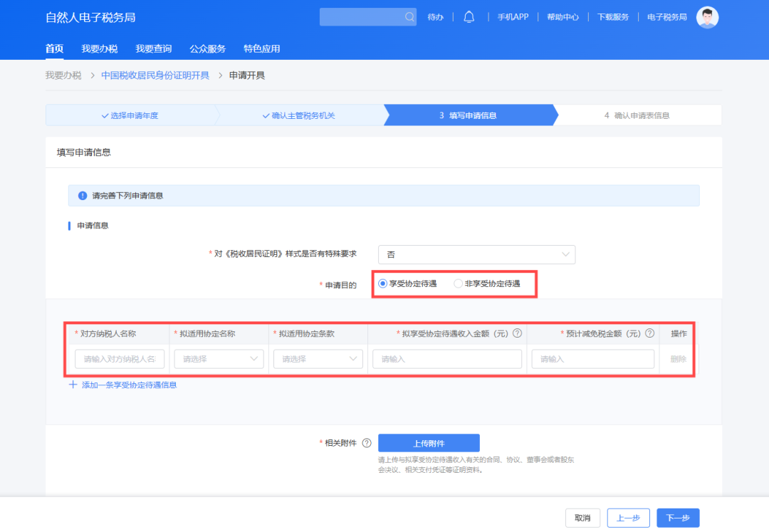Click plus icon to add 享受协定待遇信息
Screen dimensions: 769x532
tap(73, 385)
